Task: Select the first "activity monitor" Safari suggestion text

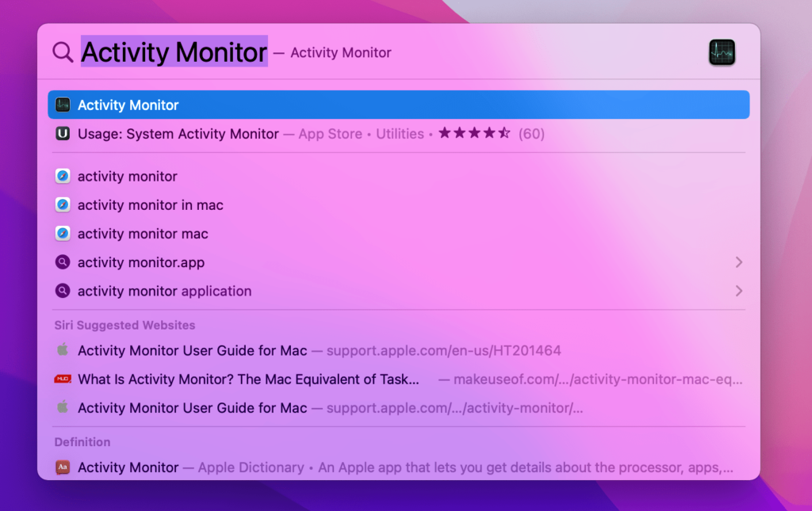Action: [x=128, y=177]
